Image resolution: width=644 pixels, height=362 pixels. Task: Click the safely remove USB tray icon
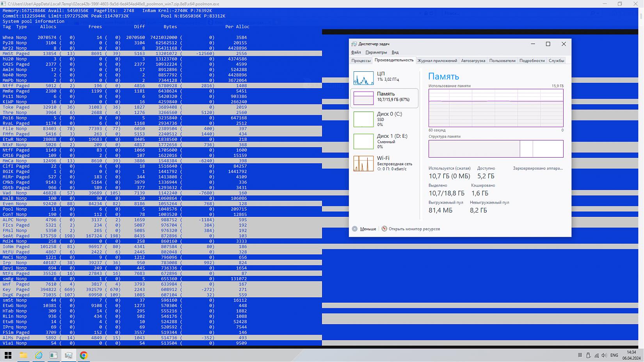[588, 355]
